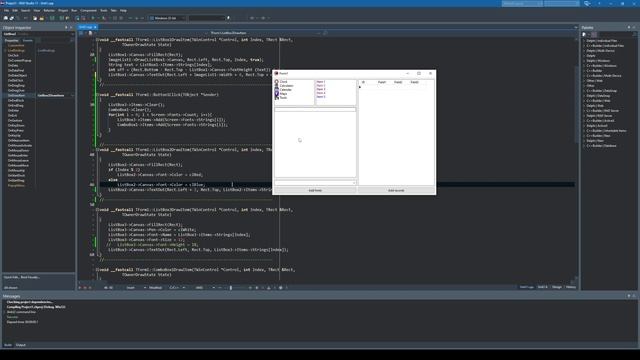This screenshot has height=360, width=640.
Task: Switch to the Output tab in Messages
Action: coord(20,345)
